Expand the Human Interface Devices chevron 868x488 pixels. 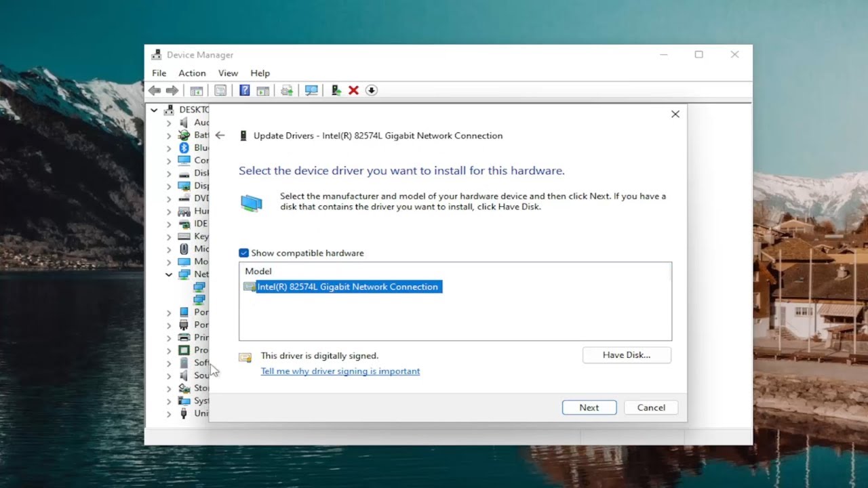[169, 211]
